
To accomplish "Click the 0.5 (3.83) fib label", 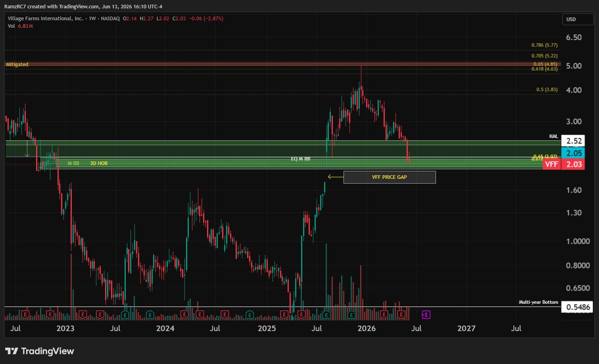I will 547,89.
